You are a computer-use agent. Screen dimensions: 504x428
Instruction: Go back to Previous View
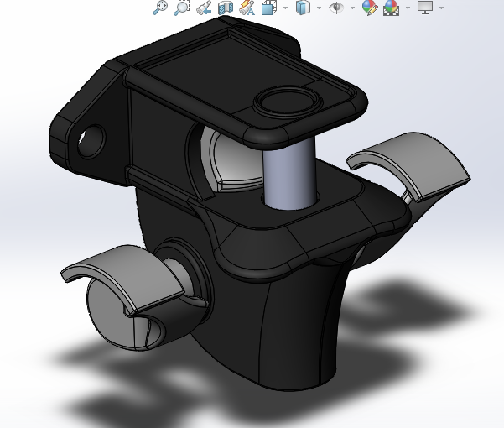click(x=204, y=8)
